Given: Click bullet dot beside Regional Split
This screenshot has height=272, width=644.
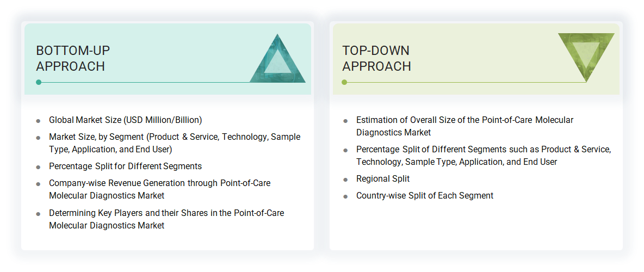Looking at the screenshot, I should [x=345, y=180].
